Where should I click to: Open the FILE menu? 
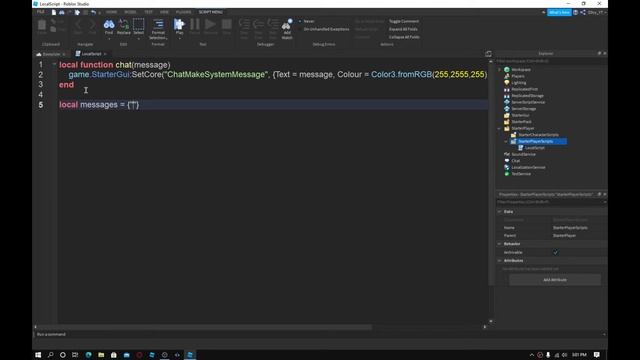tap(40, 12)
